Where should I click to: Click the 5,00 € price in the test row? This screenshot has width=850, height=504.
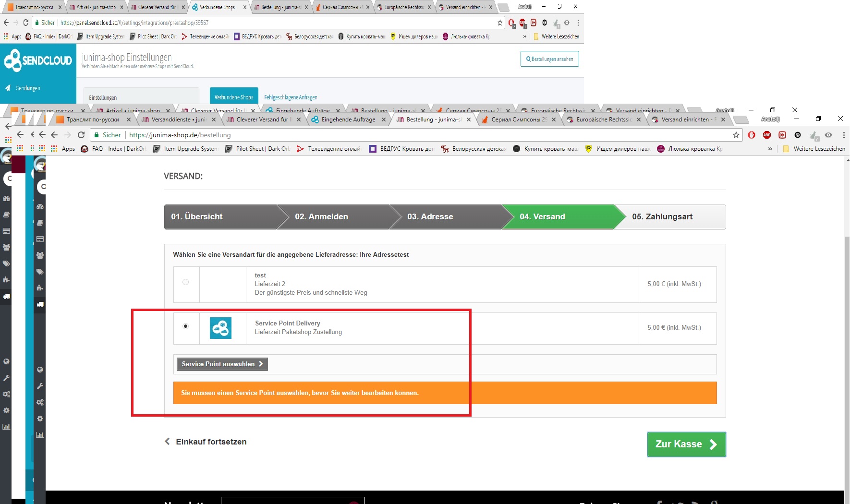click(x=674, y=284)
